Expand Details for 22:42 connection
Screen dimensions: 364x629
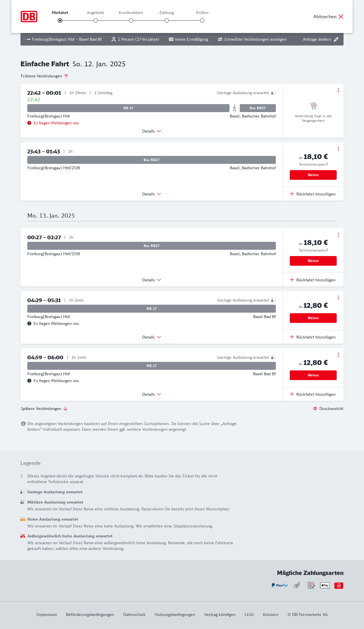[152, 131]
